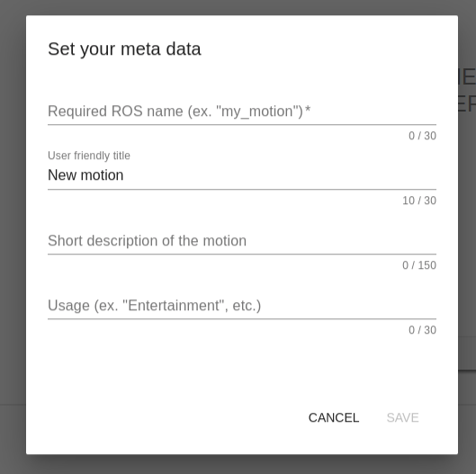Click the required asterisk after ROS name
Image resolution: width=476 pixels, height=474 pixels.
tap(308, 109)
